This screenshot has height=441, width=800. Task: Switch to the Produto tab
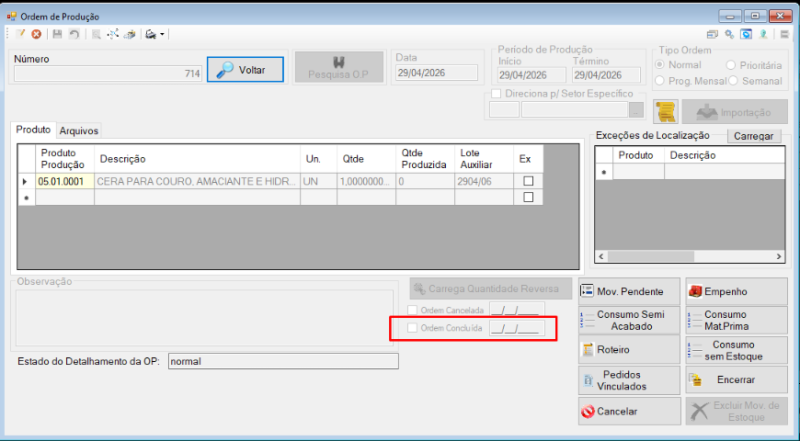(33, 130)
